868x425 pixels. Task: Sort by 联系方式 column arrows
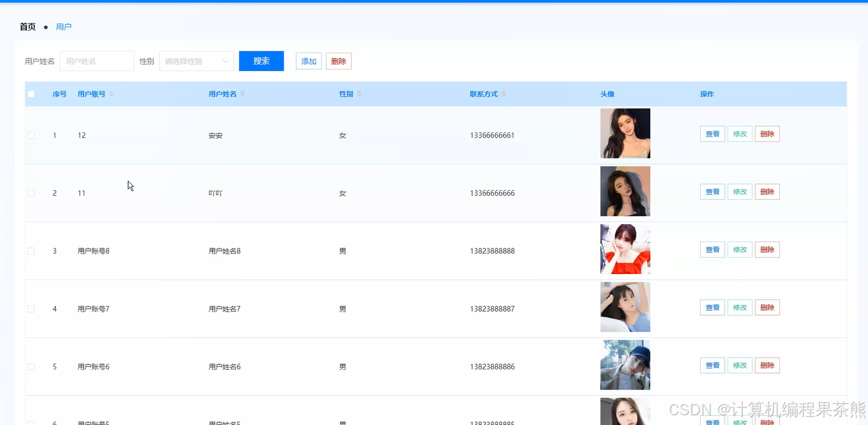pos(504,94)
